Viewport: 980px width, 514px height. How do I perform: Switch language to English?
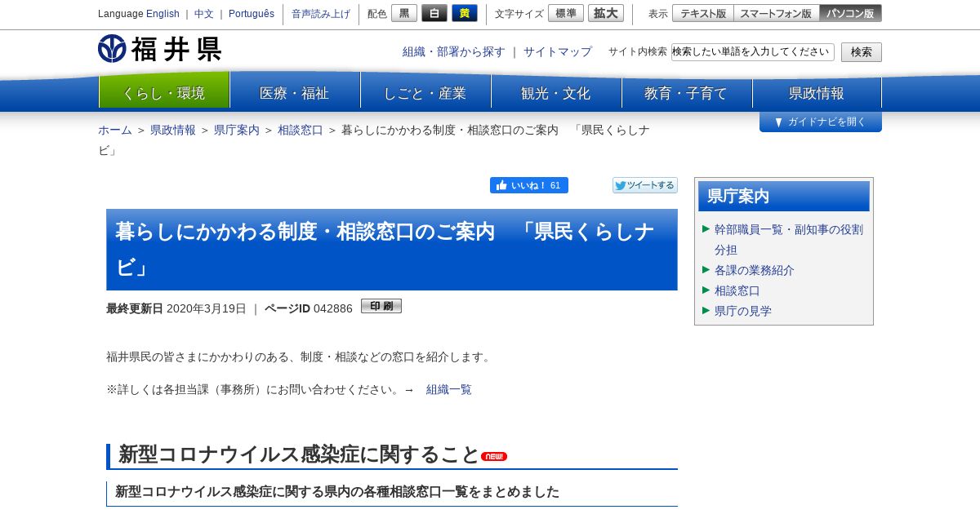coord(163,14)
